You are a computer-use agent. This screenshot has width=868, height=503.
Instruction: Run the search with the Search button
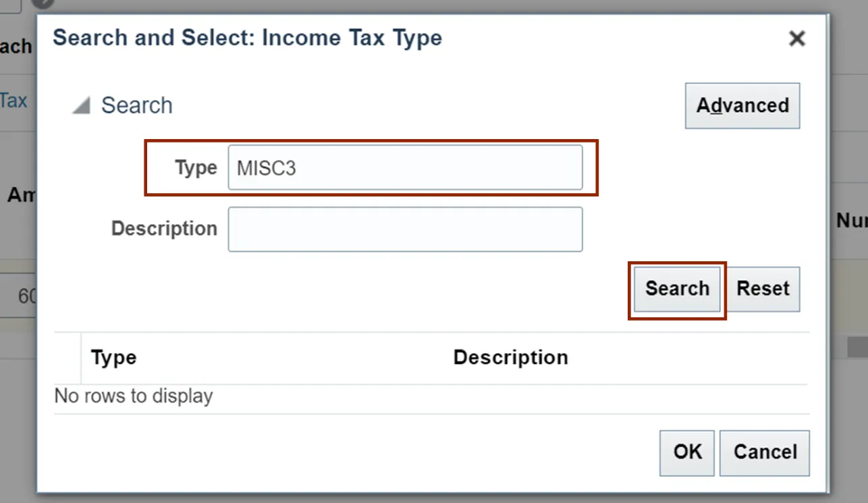(x=677, y=289)
